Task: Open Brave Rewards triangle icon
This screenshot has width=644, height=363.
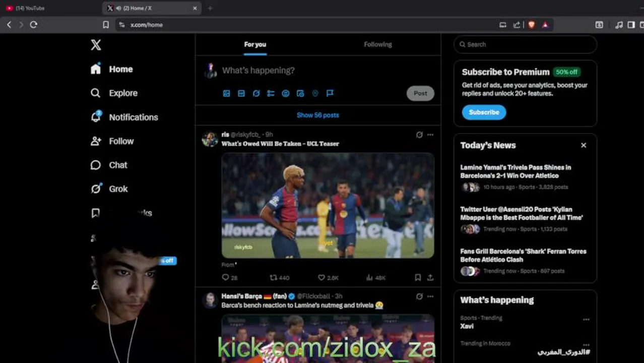Action: pos(545,25)
